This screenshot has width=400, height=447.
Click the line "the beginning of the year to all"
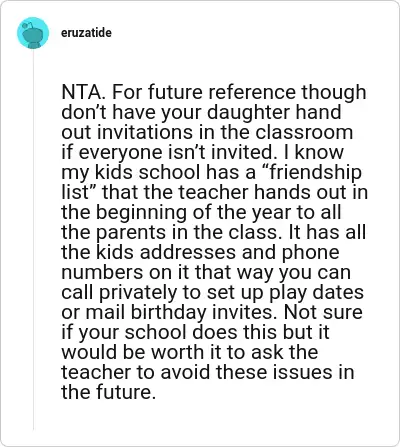click(201, 212)
